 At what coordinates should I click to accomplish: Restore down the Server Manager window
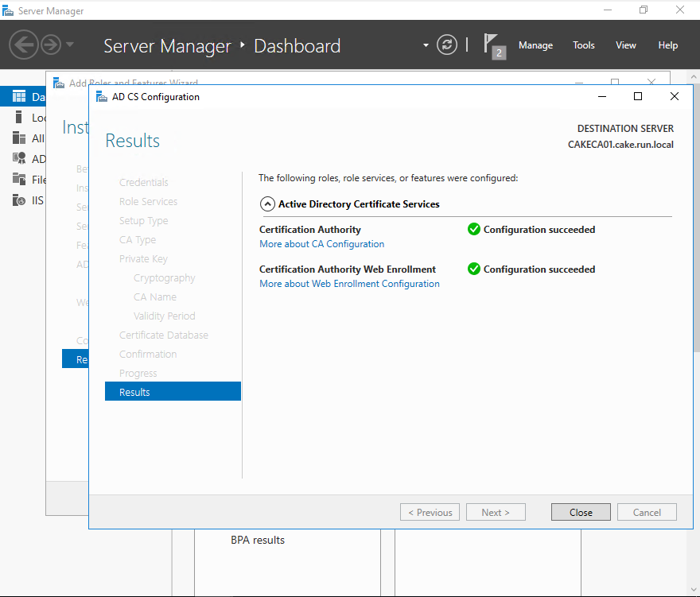pyautogui.click(x=644, y=10)
